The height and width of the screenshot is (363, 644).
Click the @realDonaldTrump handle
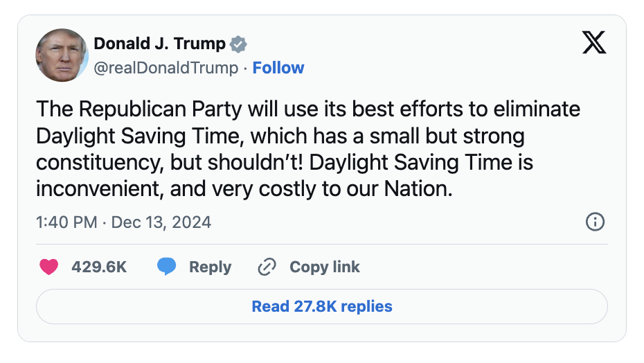166,68
